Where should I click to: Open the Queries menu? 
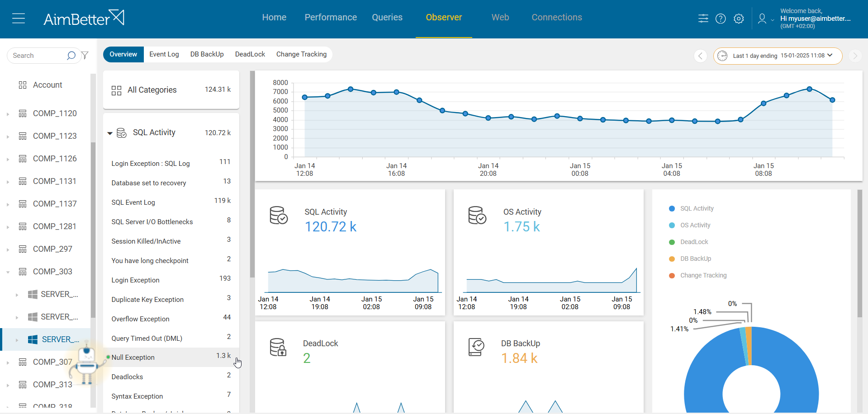click(387, 17)
